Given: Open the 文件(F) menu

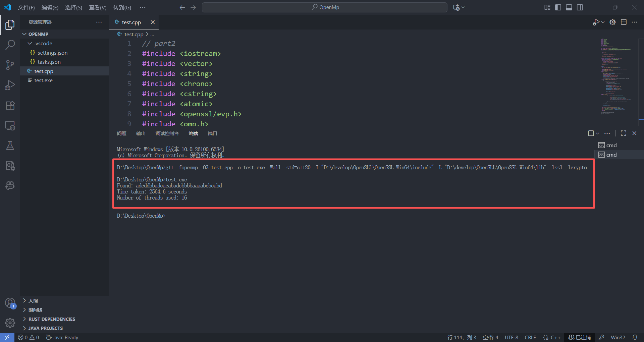Looking at the screenshot, I should coord(26,7).
